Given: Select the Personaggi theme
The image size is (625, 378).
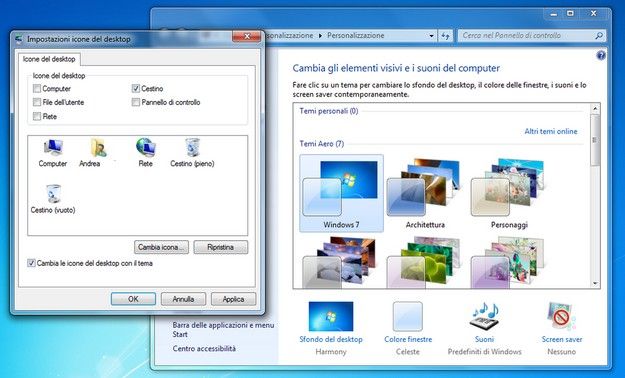Looking at the screenshot, I should pos(509,193).
